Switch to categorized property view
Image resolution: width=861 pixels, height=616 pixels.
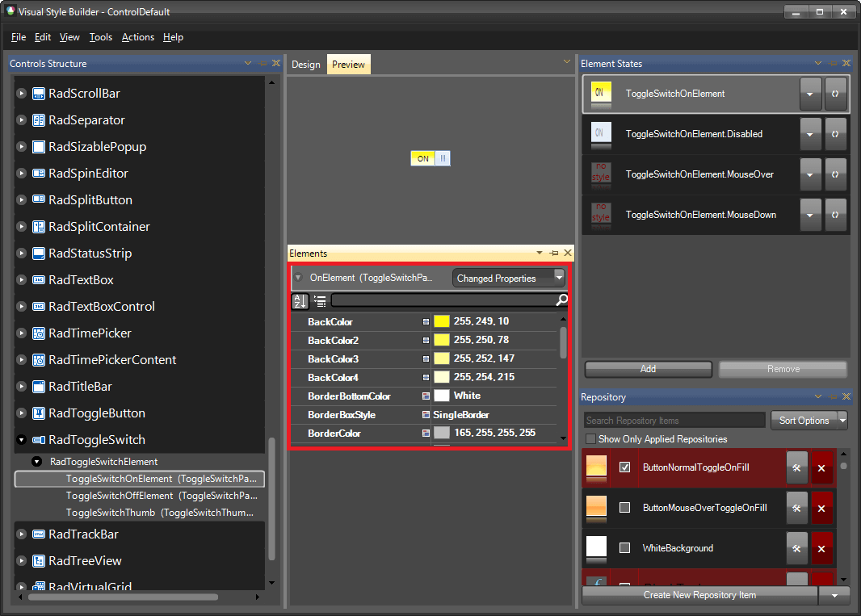[319, 301]
